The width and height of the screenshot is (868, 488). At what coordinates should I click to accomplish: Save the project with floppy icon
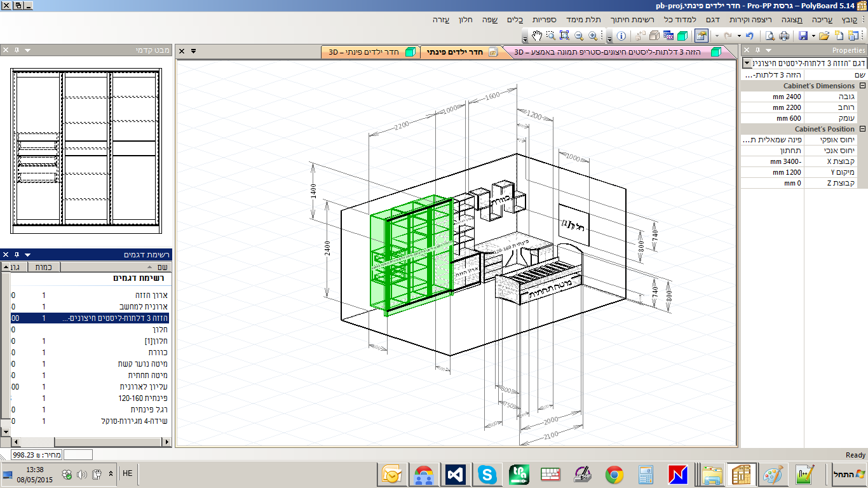coord(803,36)
